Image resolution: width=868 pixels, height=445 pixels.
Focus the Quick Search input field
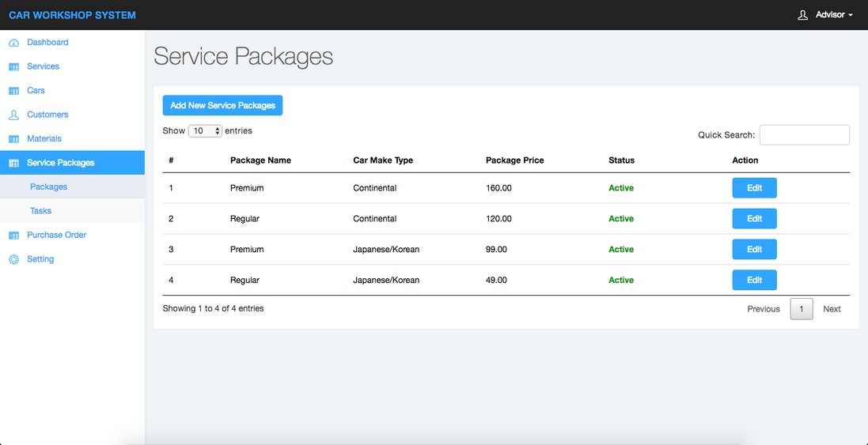click(804, 135)
